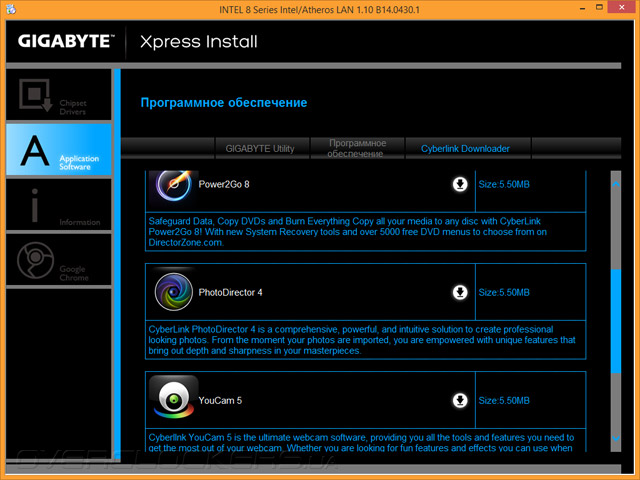This screenshot has height=480, width=640.
Task: Select the Application Software sidebar item
Action: click(59, 150)
